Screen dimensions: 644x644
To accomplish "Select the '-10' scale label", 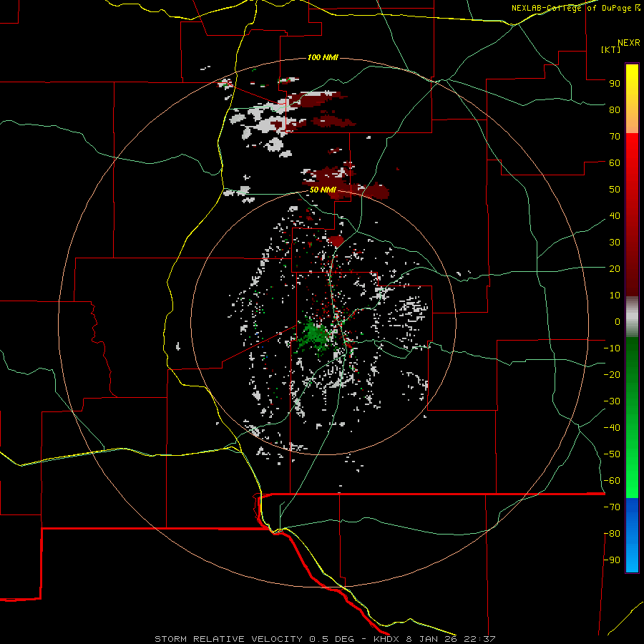I will tap(612, 348).
